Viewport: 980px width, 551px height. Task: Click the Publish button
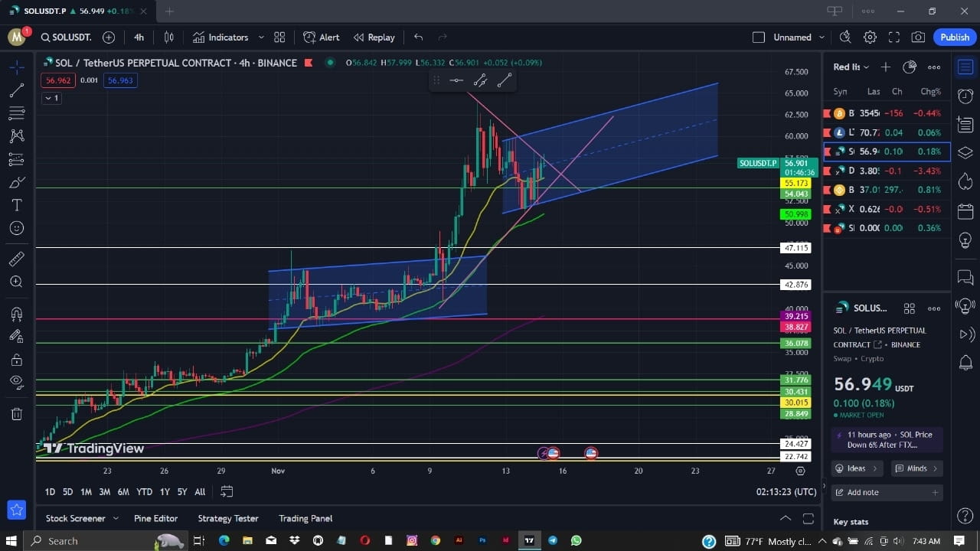click(x=954, y=37)
